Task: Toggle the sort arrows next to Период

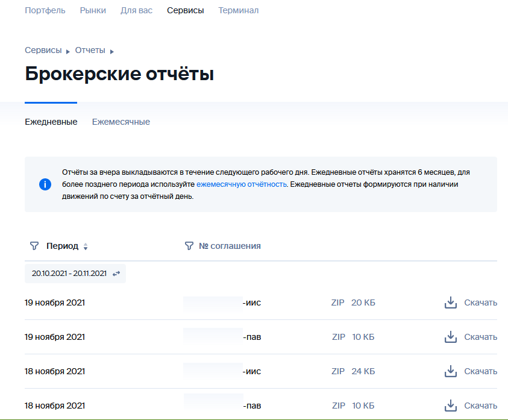Action: point(86,246)
